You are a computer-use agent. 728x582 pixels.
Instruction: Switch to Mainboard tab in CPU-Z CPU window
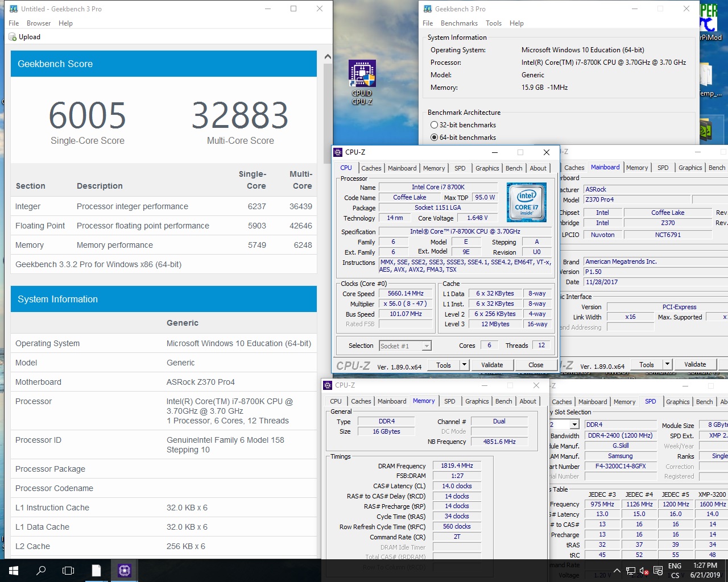(402, 168)
